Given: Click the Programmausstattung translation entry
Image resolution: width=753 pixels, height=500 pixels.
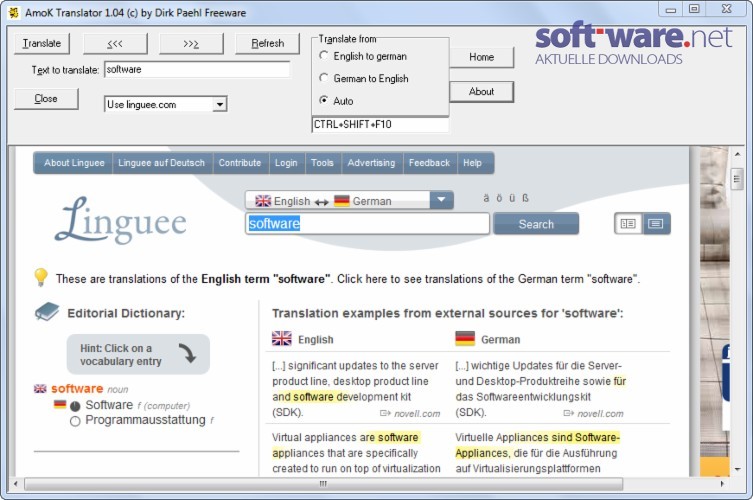Looking at the screenshot, I should [145, 420].
